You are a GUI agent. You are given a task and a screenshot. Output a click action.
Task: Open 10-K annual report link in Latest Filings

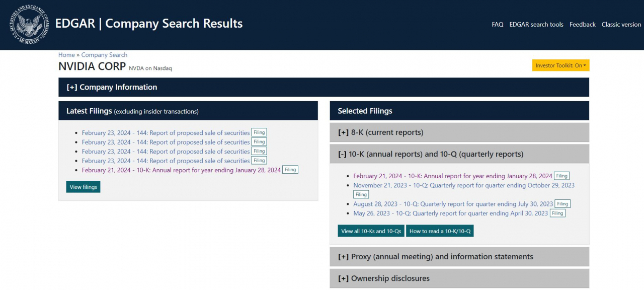(x=181, y=170)
